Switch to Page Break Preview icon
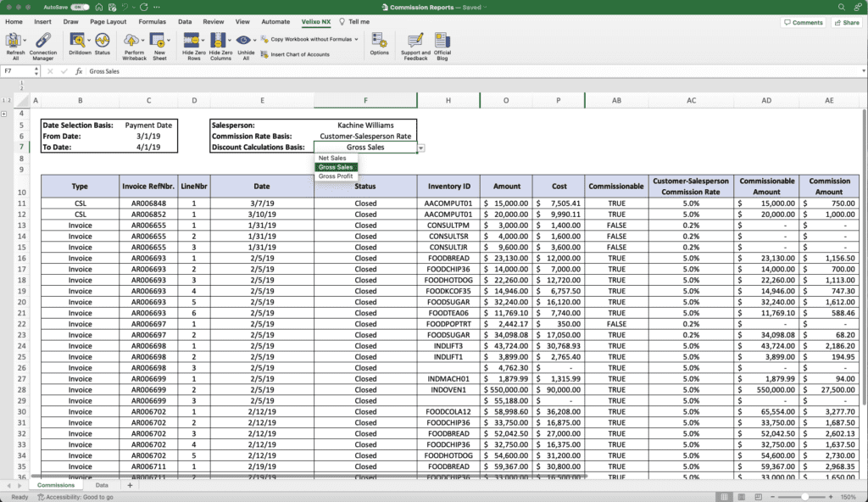The image size is (868, 502). 758,496
